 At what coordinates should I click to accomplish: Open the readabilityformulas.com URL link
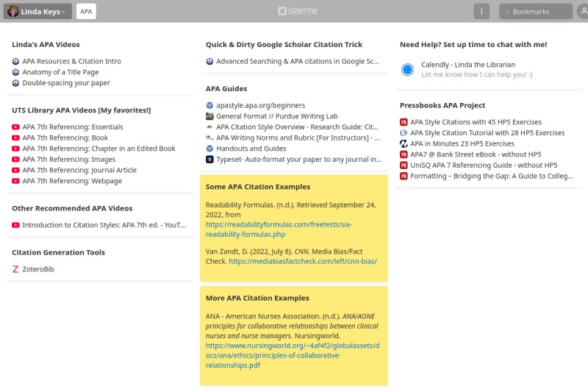[x=279, y=229]
